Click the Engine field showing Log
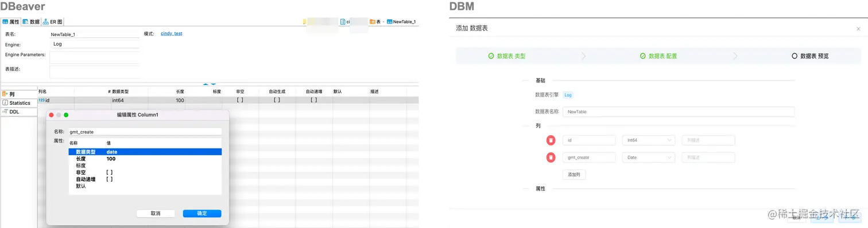This screenshot has width=868, height=228. click(95, 44)
